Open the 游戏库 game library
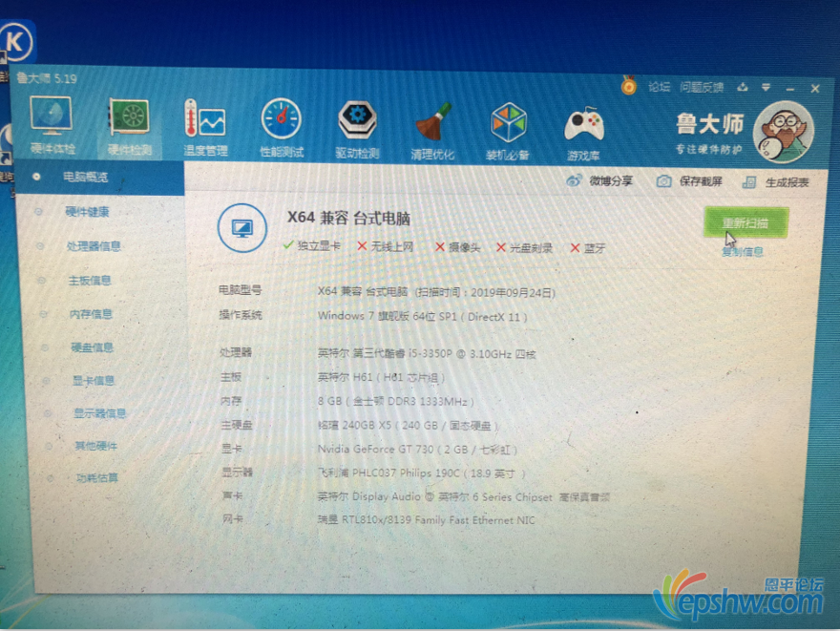 click(583, 133)
